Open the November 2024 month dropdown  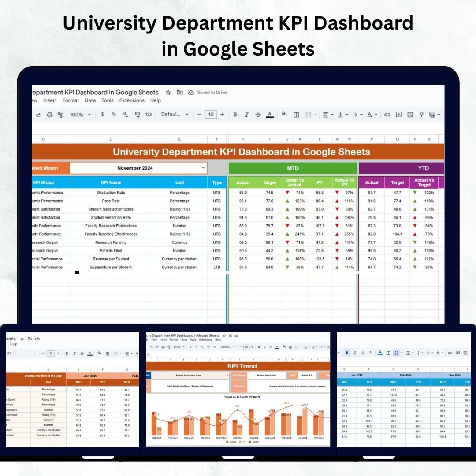[203, 168]
